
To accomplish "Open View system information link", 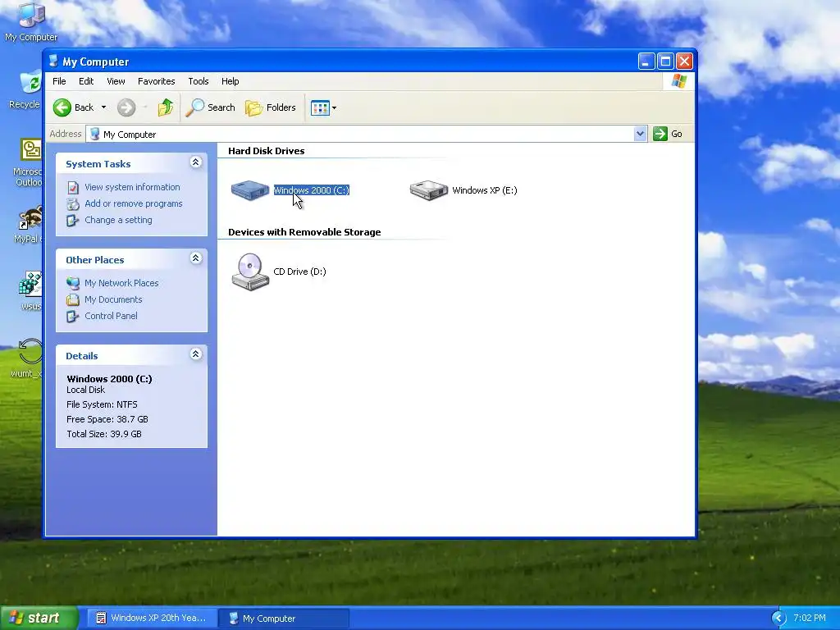I will coord(132,187).
